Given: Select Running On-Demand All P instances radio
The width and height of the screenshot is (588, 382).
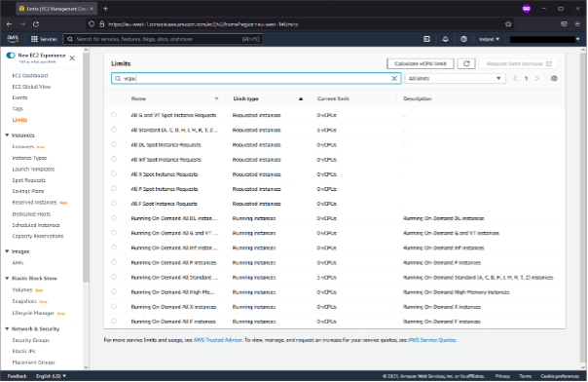Looking at the screenshot, I should click(x=114, y=262).
